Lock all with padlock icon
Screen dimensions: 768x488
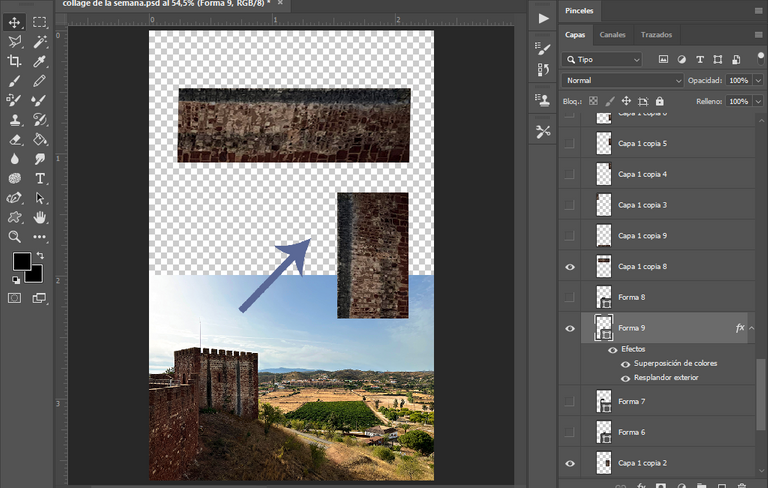[x=660, y=101]
